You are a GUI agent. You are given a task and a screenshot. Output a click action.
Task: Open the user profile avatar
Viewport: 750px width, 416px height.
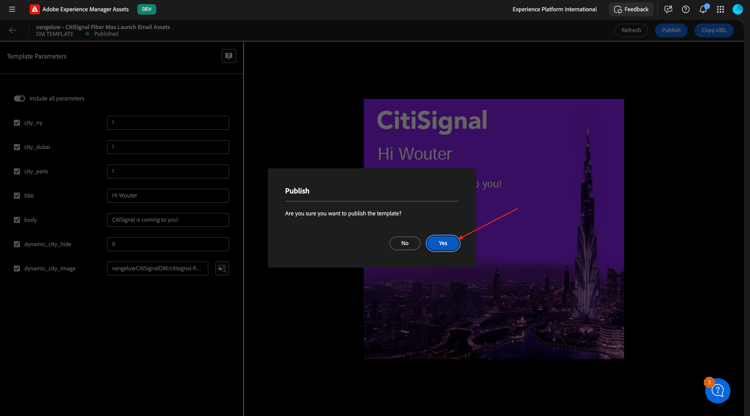pyautogui.click(x=738, y=9)
